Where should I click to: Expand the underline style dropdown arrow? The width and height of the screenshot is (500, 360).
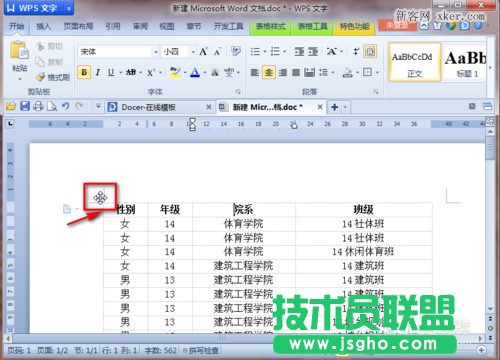click(120, 72)
